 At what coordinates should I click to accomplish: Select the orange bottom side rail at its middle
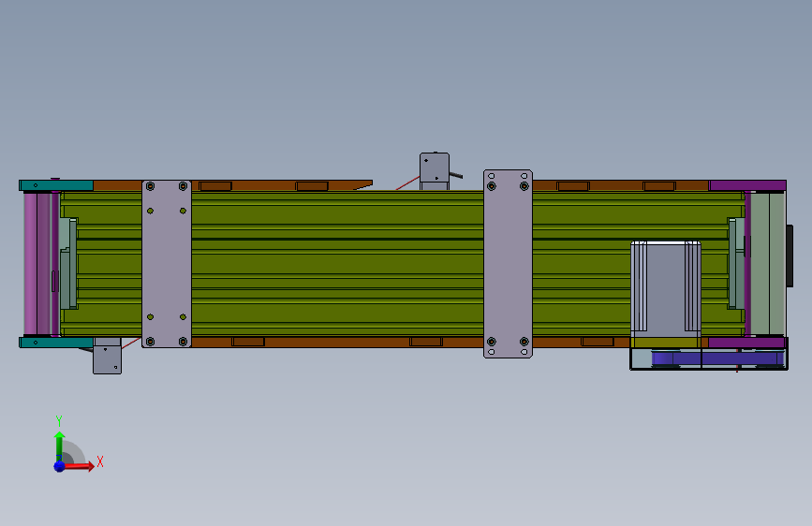point(337,342)
